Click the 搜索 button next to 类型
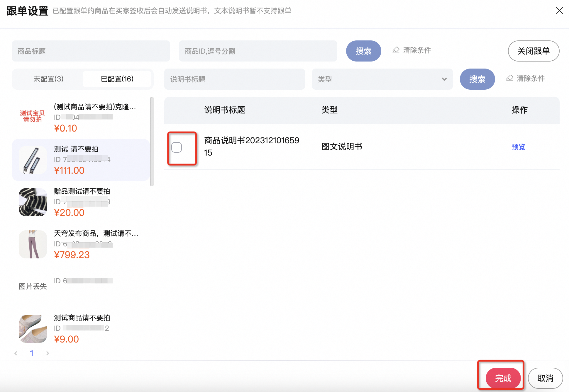Image resolution: width=569 pixels, height=392 pixels. click(x=477, y=79)
